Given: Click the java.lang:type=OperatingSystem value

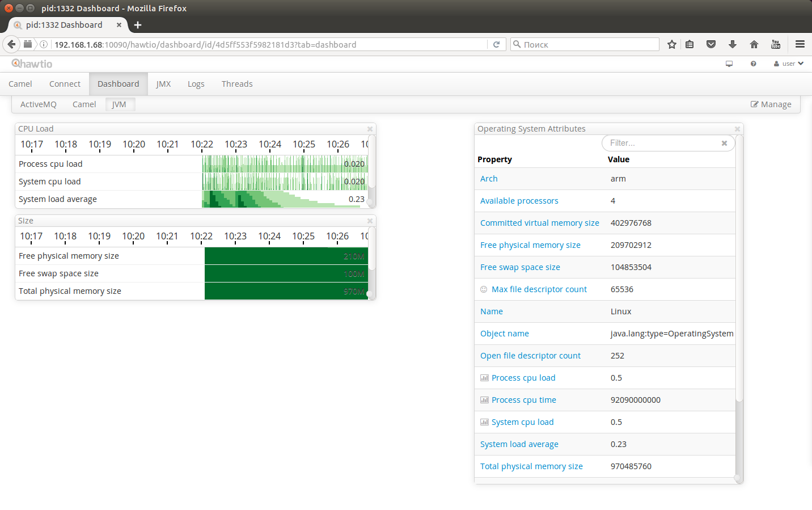Looking at the screenshot, I should coord(672,334).
